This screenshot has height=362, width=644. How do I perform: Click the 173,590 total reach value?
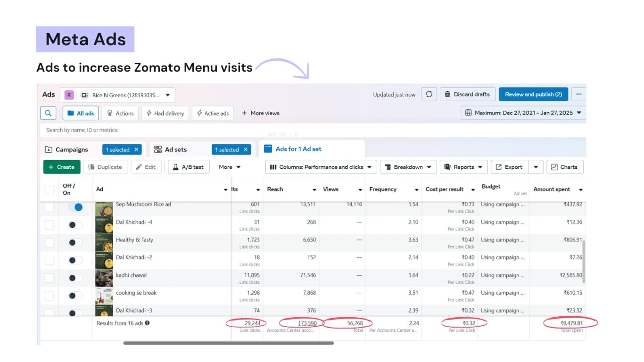point(307,323)
